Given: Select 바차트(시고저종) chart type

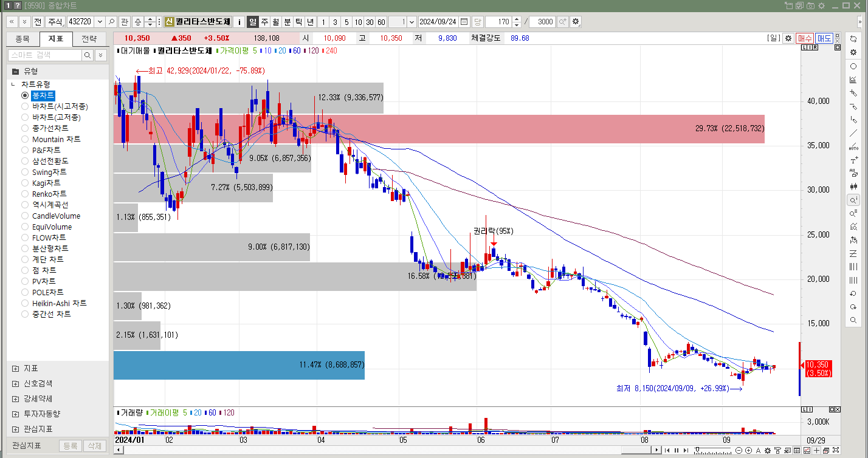Looking at the screenshot, I should pos(25,106).
